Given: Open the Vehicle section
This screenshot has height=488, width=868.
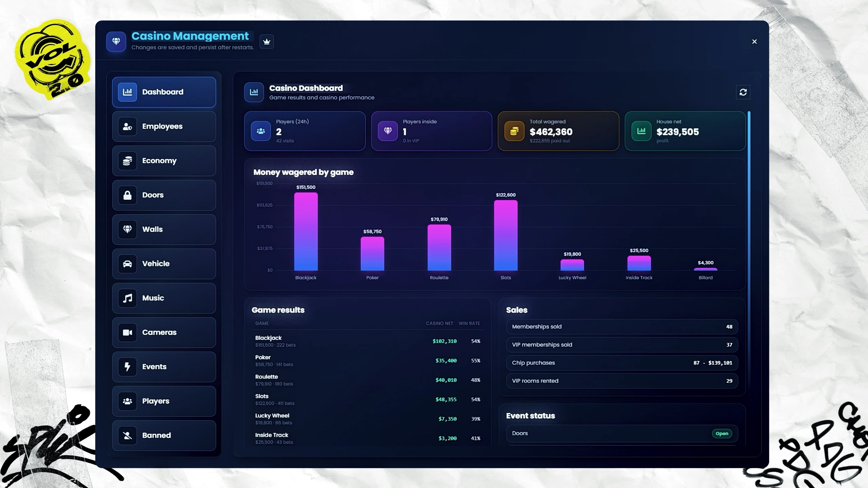Looking at the screenshot, I should click(x=164, y=264).
